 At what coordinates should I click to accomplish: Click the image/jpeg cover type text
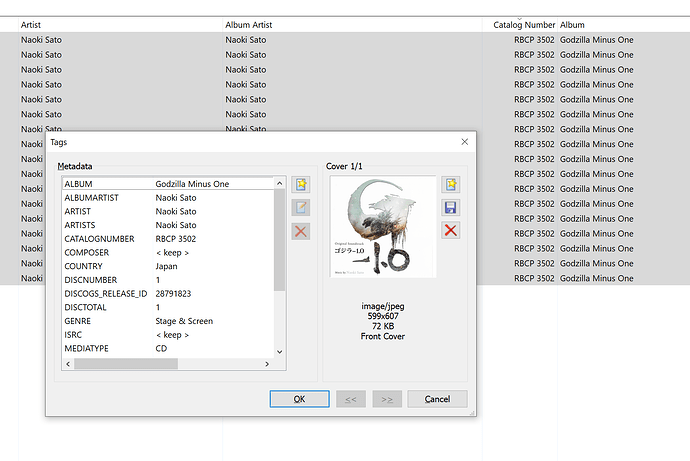tap(383, 306)
